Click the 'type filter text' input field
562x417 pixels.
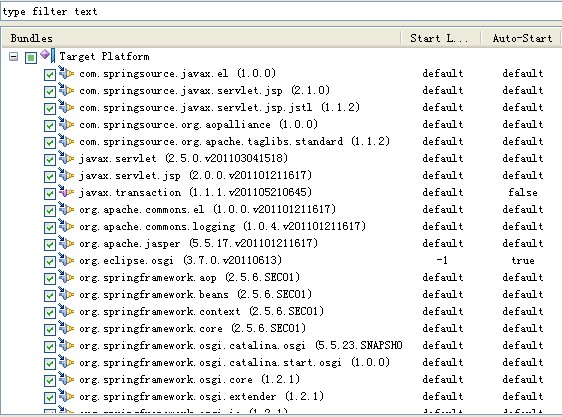[x=281, y=11]
